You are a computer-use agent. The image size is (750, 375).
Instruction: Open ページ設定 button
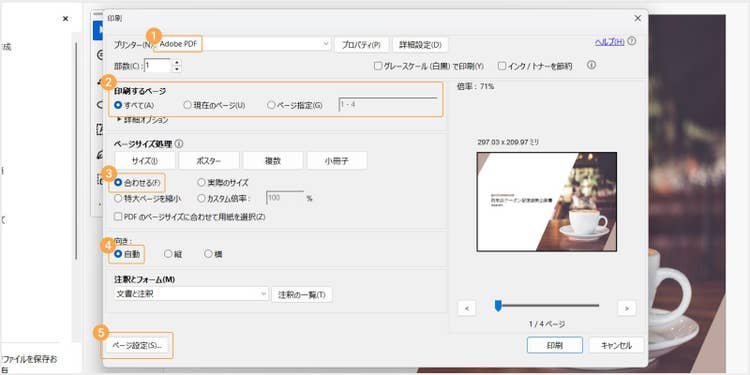tap(137, 345)
